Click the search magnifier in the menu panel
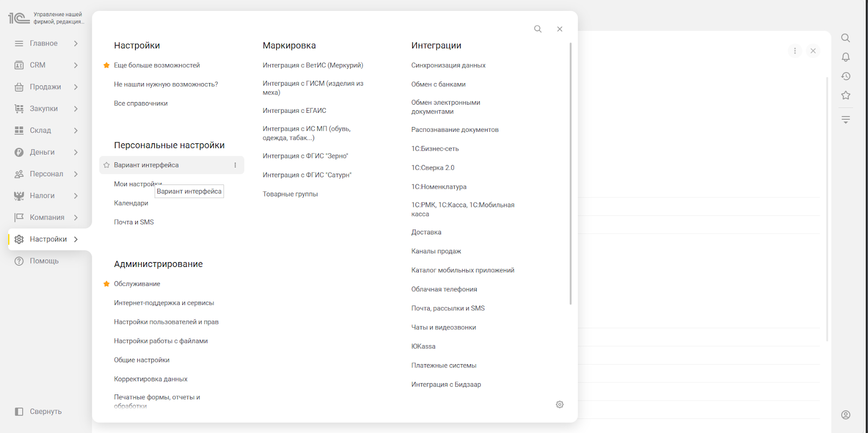The width and height of the screenshot is (868, 433). coord(538,29)
